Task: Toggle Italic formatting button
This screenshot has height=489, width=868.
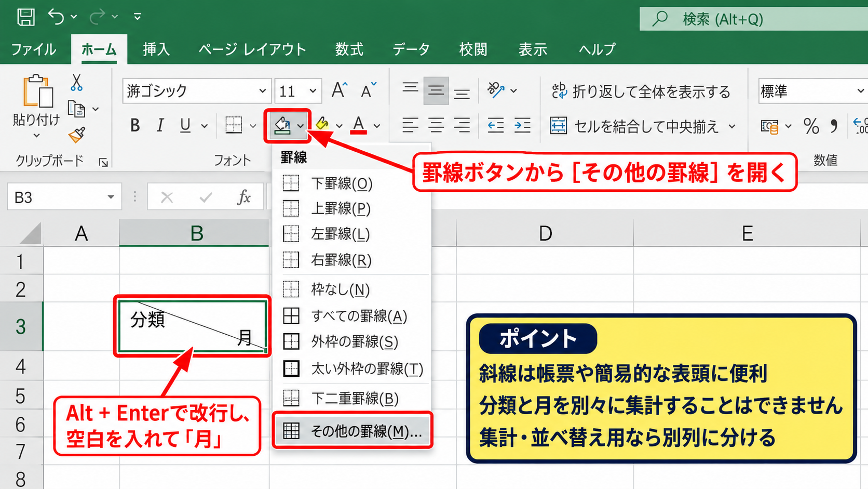Action: [x=160, y=125]
